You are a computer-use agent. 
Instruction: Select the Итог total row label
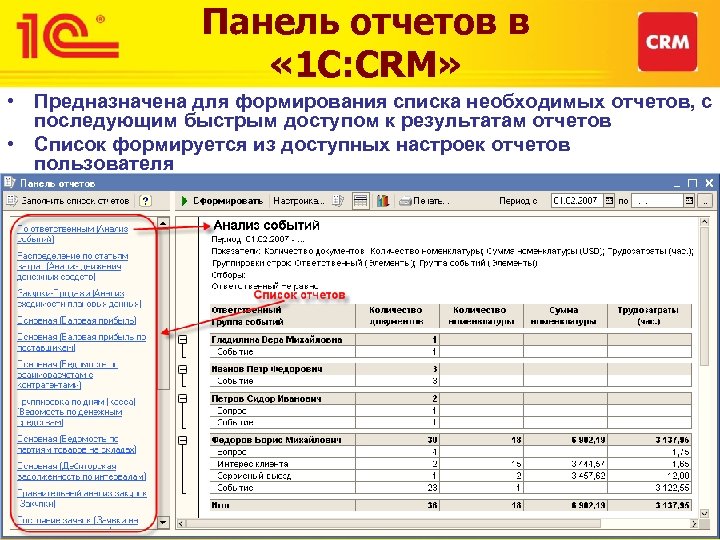[220, 505]
